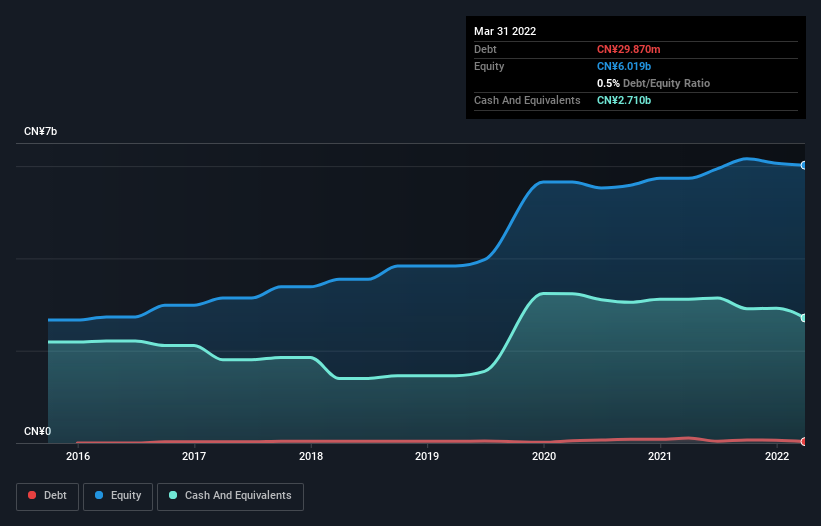Click the Debt row label in tooltip
This screenshot has width=821, height=526.
(485, 49)
